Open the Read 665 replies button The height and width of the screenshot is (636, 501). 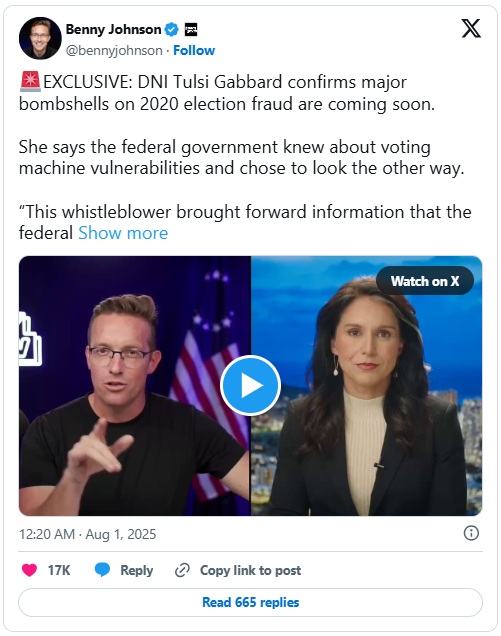click(x=250, y=602)
